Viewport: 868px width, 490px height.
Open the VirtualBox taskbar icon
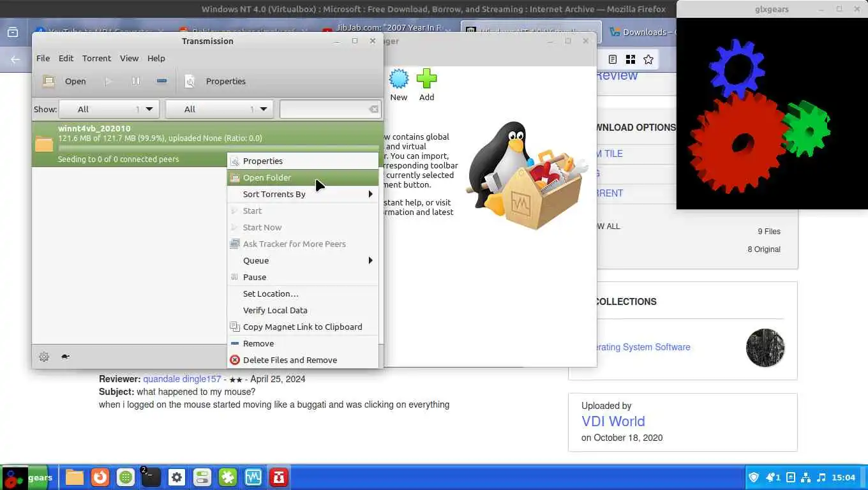tap(253, 477)
